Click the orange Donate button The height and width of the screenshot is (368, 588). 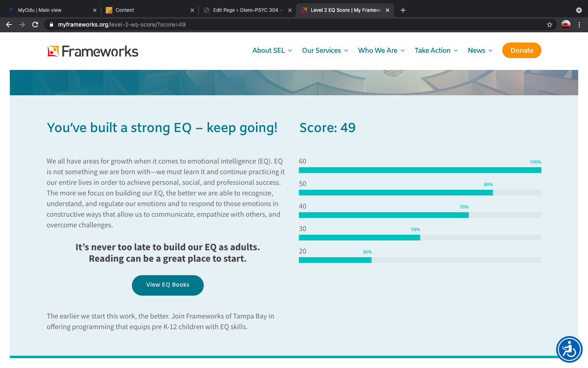point(522,50)
